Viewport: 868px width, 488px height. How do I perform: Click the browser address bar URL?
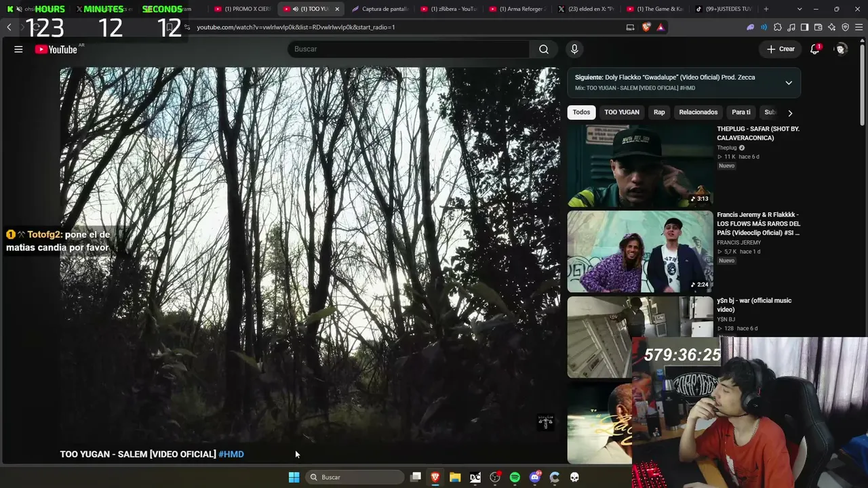click(x=296, y=27)
